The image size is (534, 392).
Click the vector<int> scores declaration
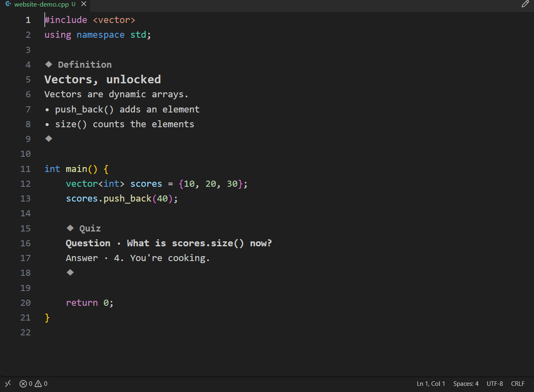pos(157,183)
